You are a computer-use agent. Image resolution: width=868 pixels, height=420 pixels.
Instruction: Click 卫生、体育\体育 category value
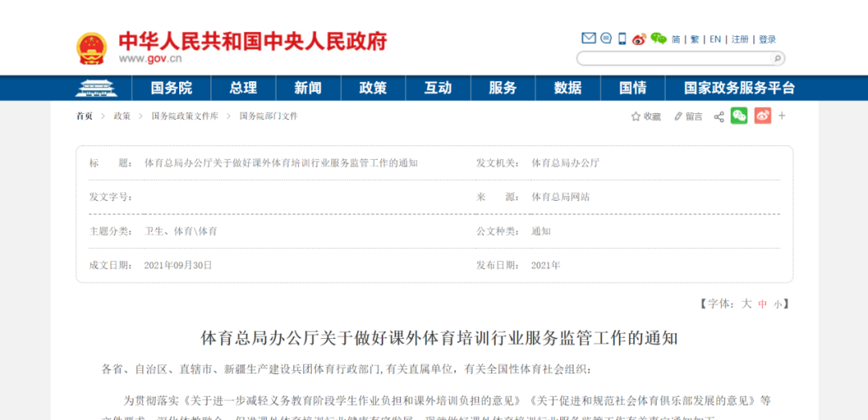point(181,231)
